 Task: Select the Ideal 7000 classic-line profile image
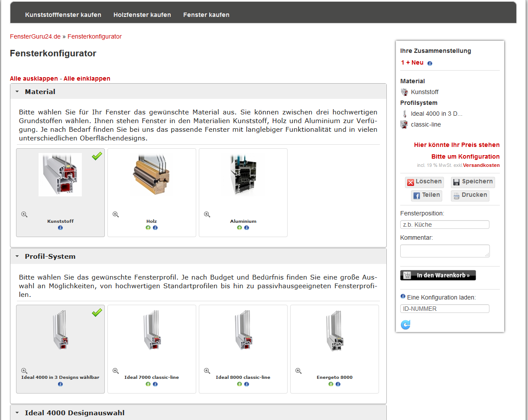point(152,331)
